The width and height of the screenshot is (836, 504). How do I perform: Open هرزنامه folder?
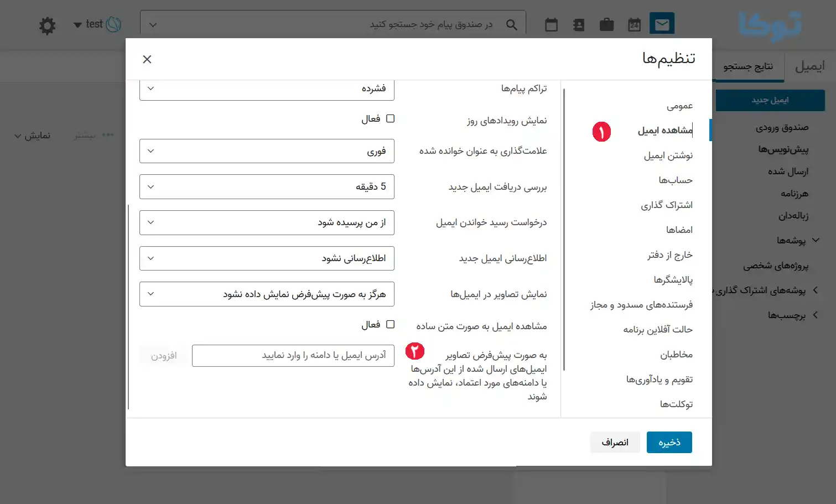[x=795, y=194]
